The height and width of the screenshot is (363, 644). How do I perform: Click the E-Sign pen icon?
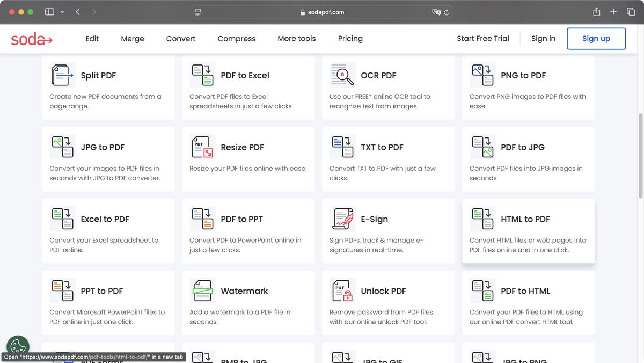pos(342,219)
